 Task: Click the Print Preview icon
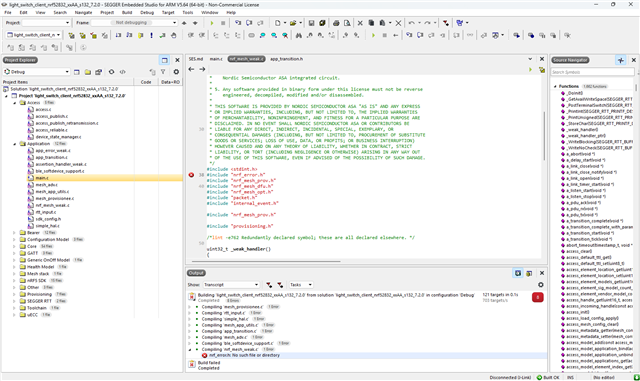(347, 23)
